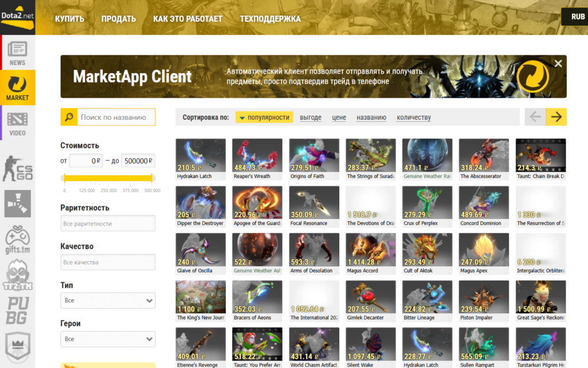Open the gifts.tm sidebar icon
This screenshot has width=588, height=368.
pos(18,240)
